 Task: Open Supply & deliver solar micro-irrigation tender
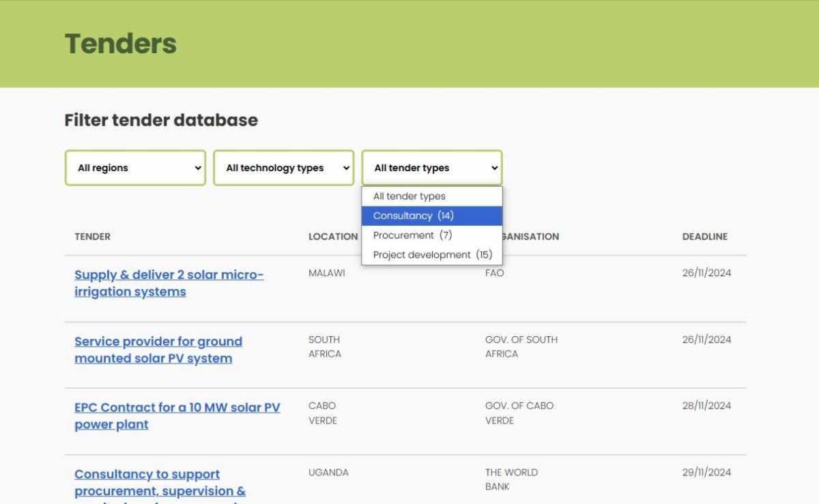pyautogui.click(x=169, y=283)
